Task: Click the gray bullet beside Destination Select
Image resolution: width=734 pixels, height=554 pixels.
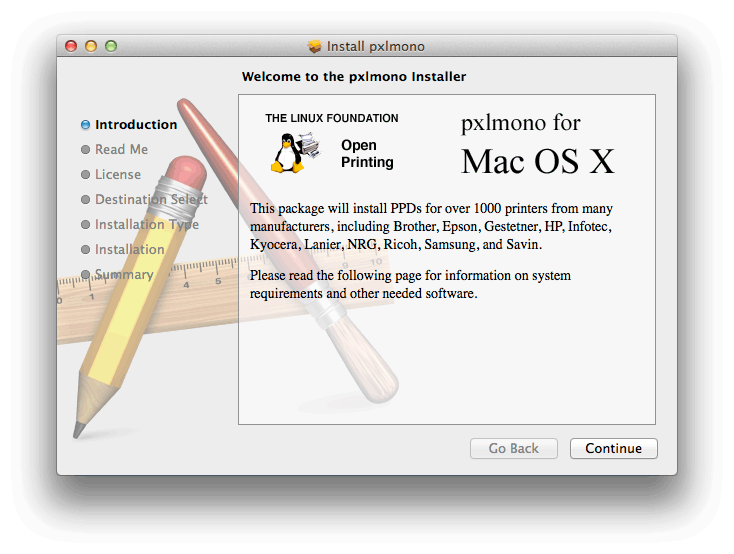Action: [x=85, y=199]
